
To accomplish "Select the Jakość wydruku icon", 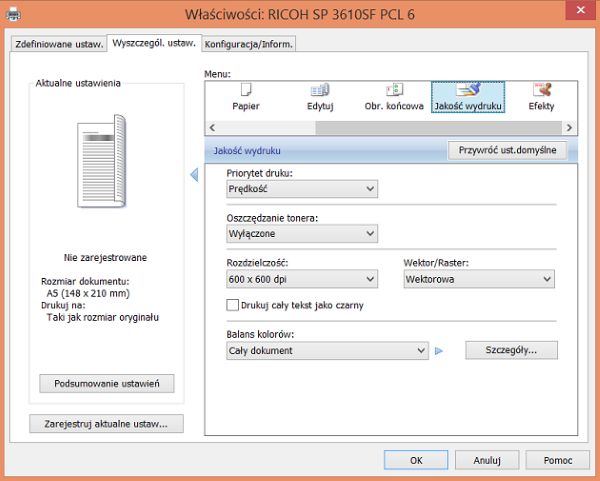I will tap(468, 97).
